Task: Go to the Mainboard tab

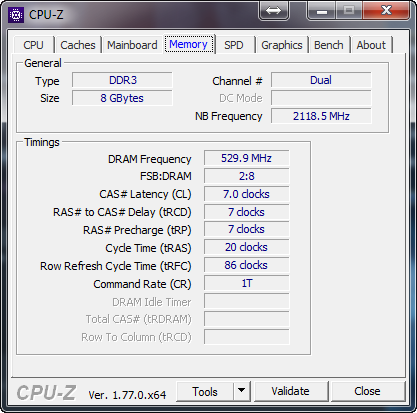Action: (x=132, y=45)
